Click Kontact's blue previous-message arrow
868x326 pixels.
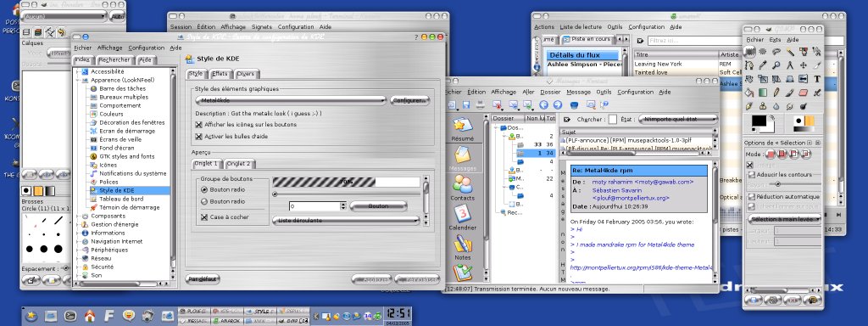pos(543,104)
